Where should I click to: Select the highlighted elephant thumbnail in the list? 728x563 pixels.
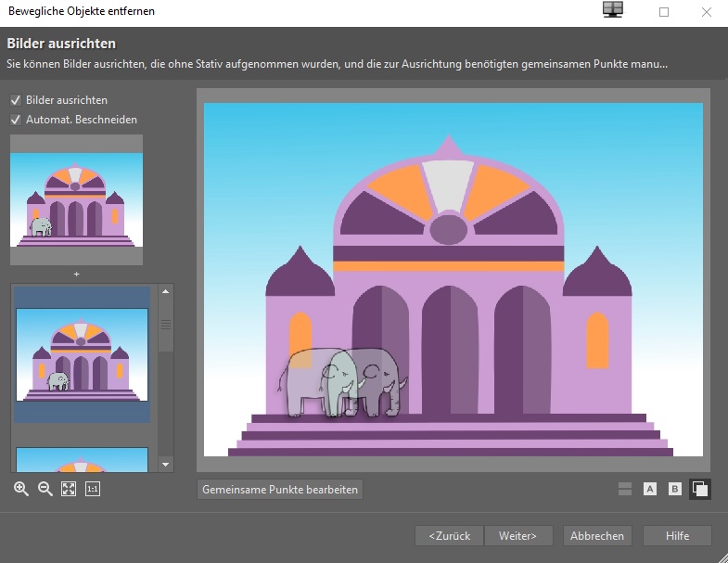tap(82, 354)
